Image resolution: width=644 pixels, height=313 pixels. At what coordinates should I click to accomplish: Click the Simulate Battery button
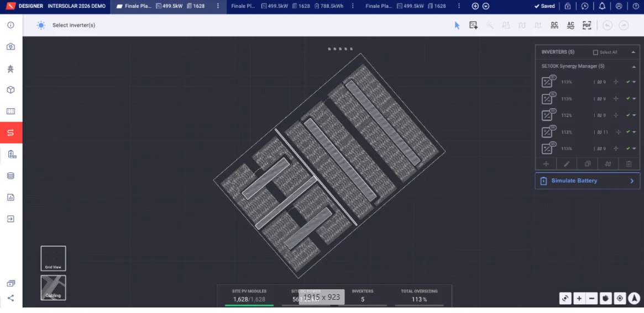click(x=587, y=181)
